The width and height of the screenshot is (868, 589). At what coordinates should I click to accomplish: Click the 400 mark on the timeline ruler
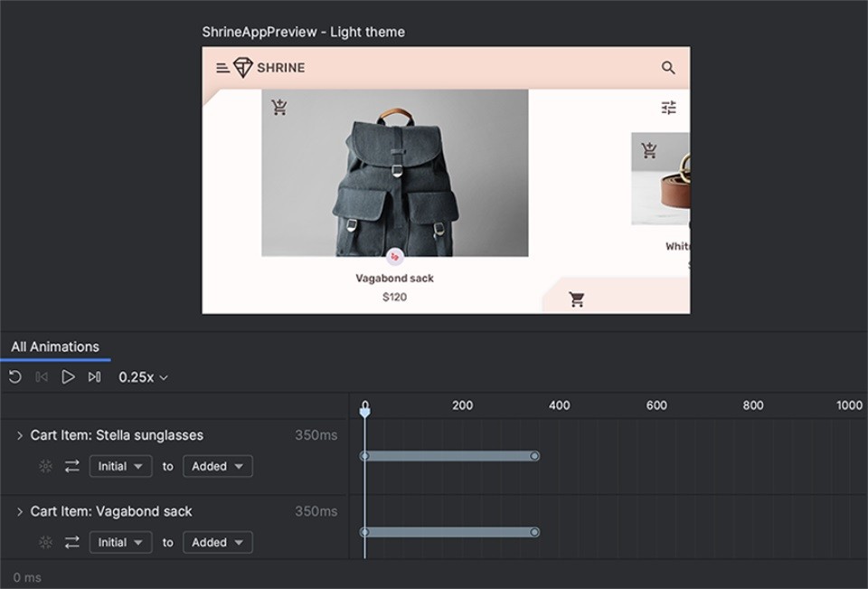point(559,405)
